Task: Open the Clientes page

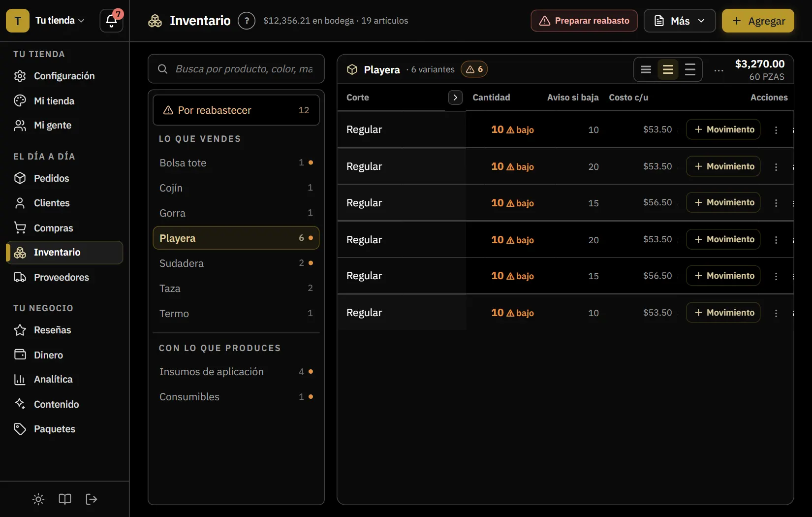Action: coord(64,203)
